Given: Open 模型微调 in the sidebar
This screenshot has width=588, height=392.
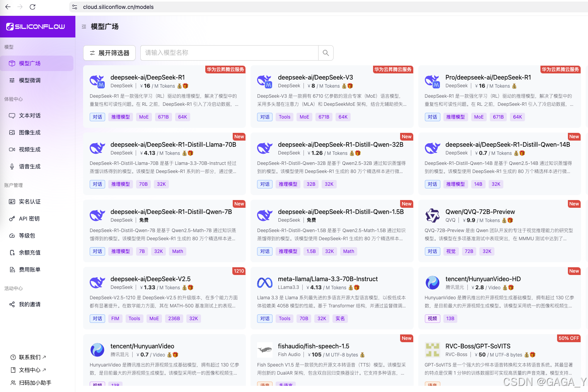Looking at the screenshot, I should (37, 80).
